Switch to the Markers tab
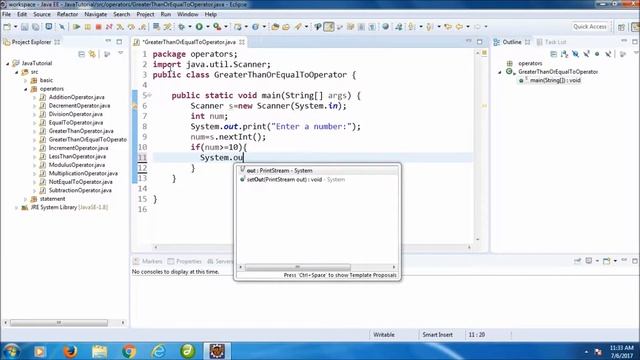This screenshot has height=360, width=640. click(148, 261)
